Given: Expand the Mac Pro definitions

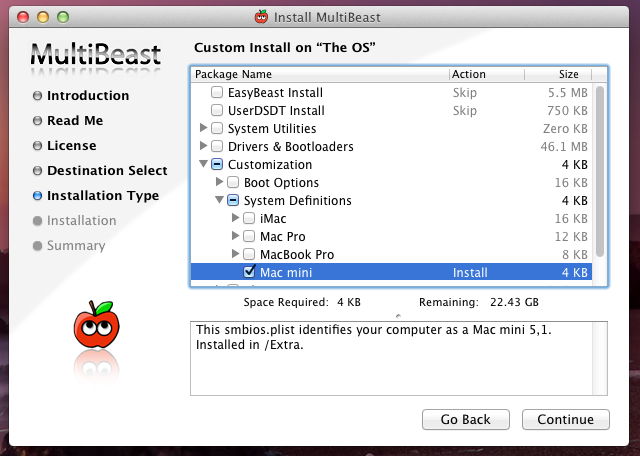Looking at the screenshot, I should (235, 236).
